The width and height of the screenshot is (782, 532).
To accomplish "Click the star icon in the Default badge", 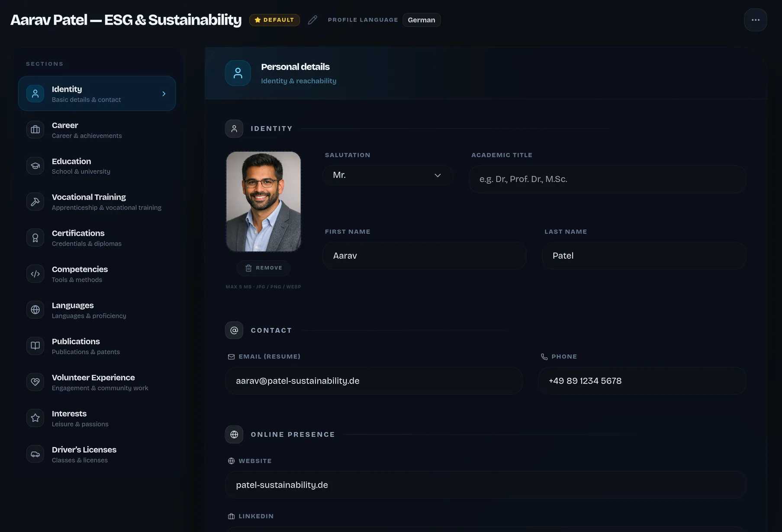I will pos(257,20).
